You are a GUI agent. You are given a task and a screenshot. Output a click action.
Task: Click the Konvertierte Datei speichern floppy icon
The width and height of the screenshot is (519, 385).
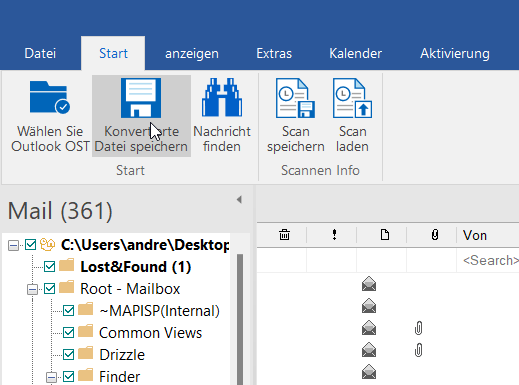(x=141, y=98)
